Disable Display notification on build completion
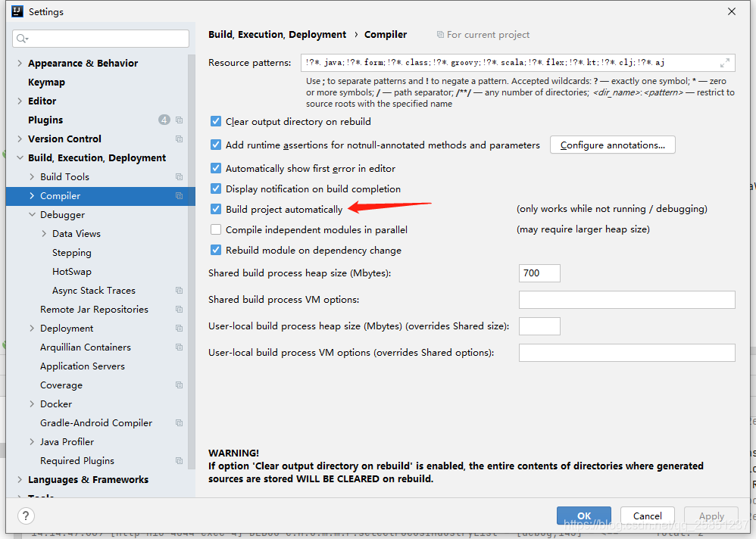The image size is (756, 539). tap(216, 188)
